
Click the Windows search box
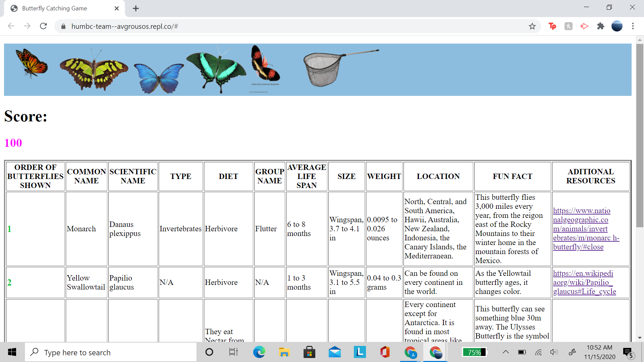point(111,352)
